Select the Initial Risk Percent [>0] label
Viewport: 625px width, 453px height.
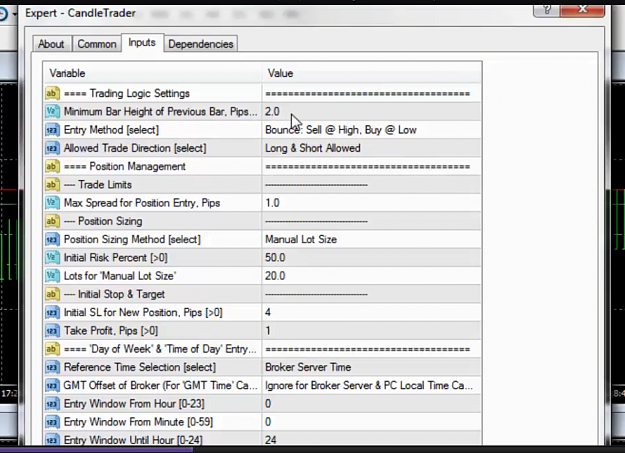pos(116,258)
